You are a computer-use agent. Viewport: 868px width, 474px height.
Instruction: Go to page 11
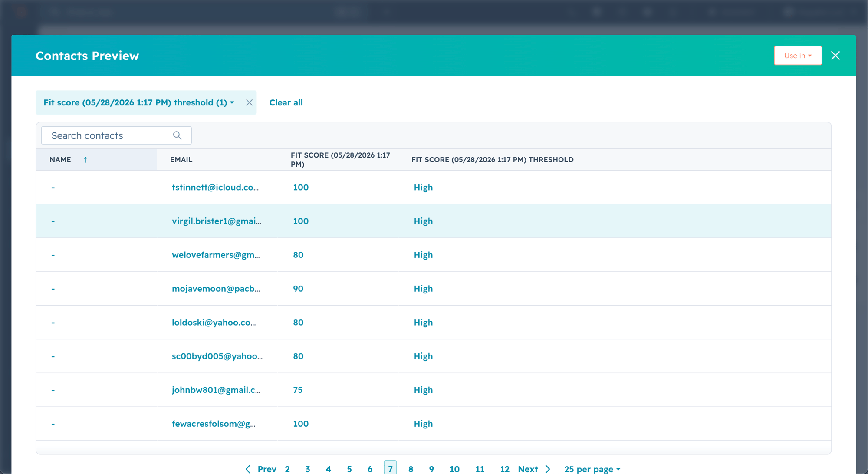480,469
